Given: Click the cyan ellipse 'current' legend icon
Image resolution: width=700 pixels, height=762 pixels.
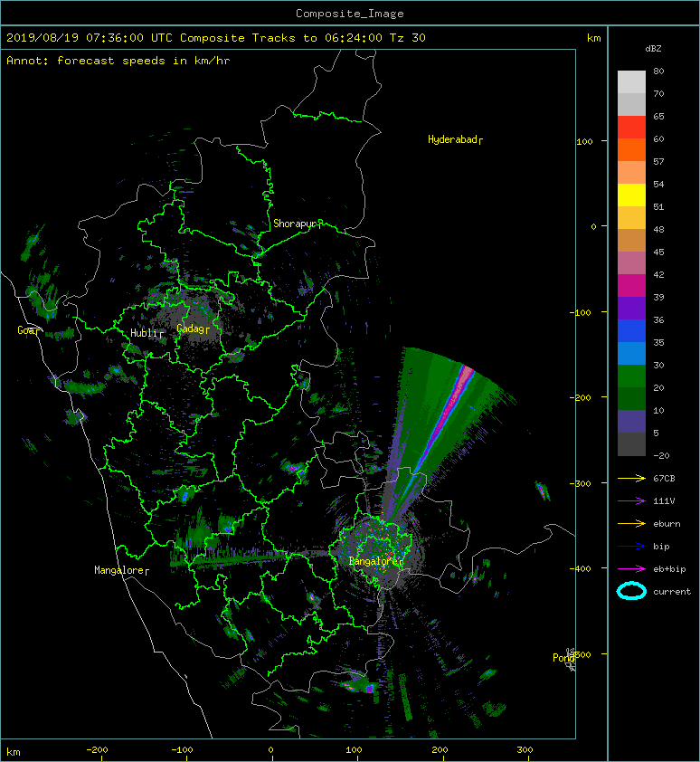Looking at the screenshot, I should (x=631, y=591).
